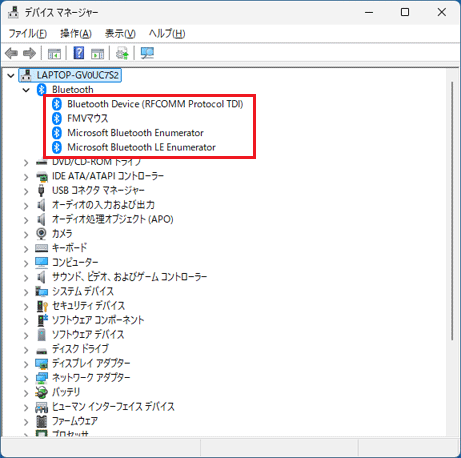Screen dimensions: 461x458
Task: Click the icon beside ソフトウェア コンポーネント
Action: [x=42, y=320]
